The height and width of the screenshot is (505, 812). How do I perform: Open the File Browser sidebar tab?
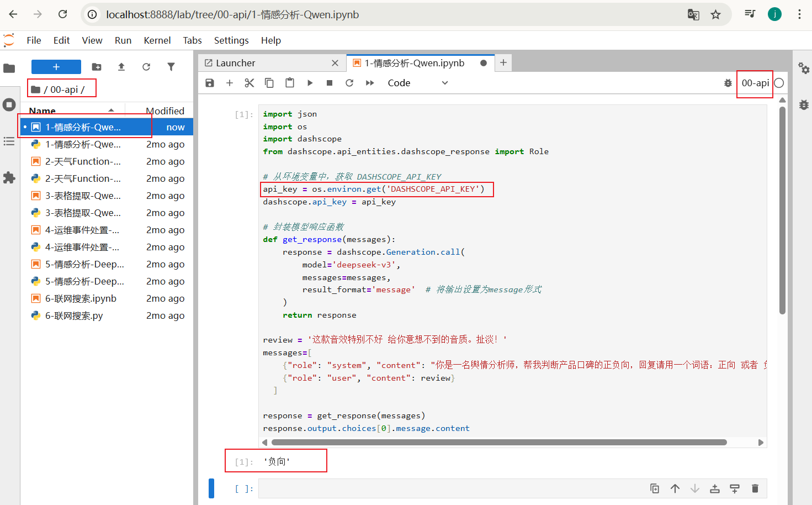(x=9, y=69)
